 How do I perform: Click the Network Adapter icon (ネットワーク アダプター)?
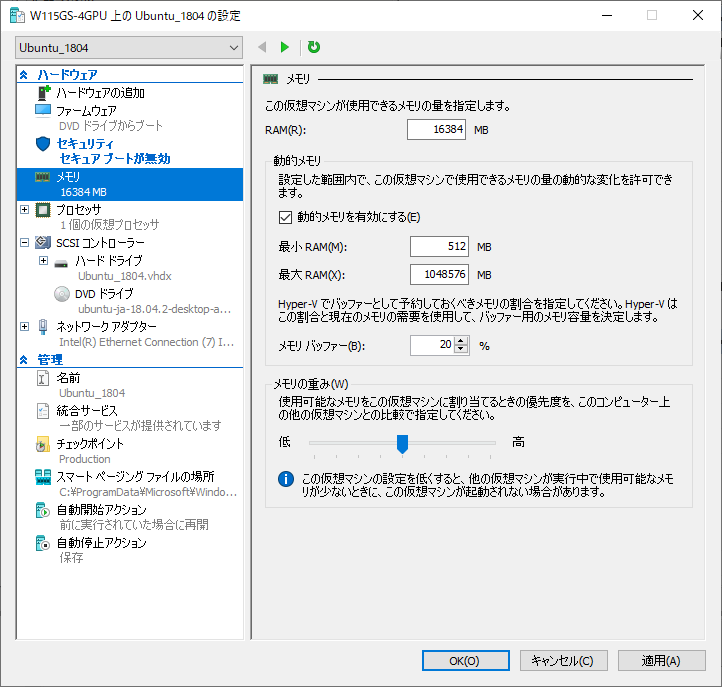tap(43, 327)
